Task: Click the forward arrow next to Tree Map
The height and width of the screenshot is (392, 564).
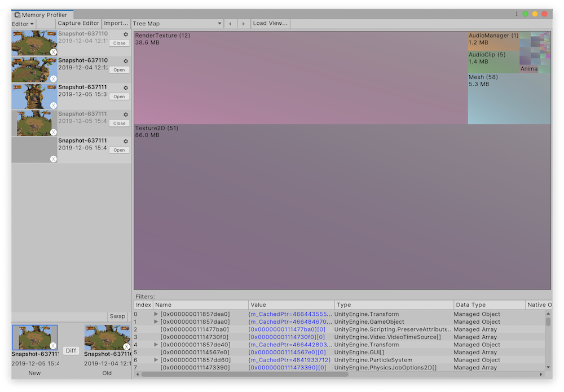Action: tap(243, 23)
